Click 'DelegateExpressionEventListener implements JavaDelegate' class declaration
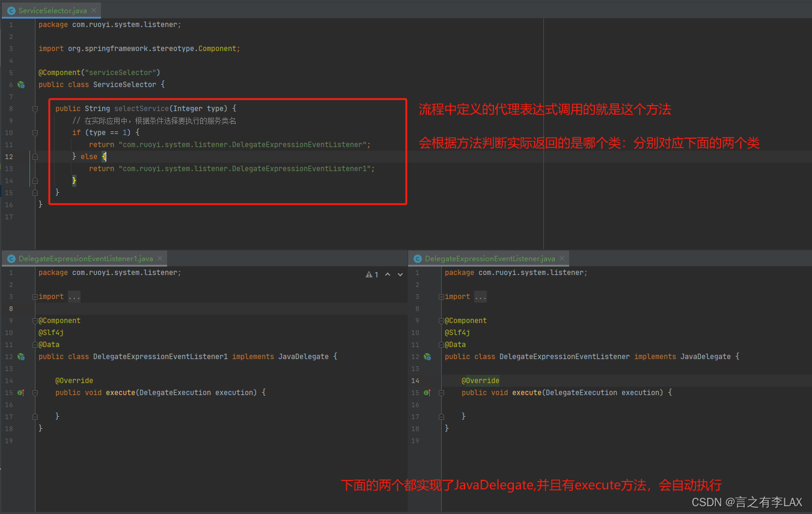 tap(615, 357)
